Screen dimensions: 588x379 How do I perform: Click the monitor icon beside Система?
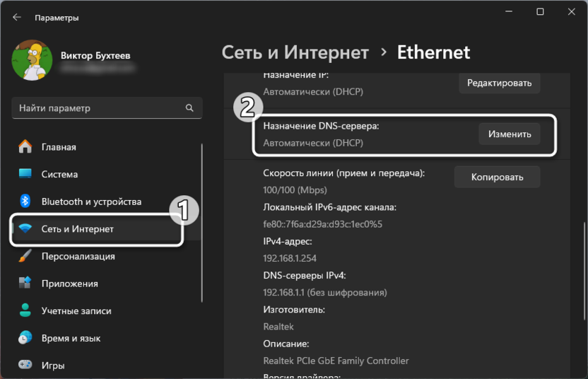25,174
